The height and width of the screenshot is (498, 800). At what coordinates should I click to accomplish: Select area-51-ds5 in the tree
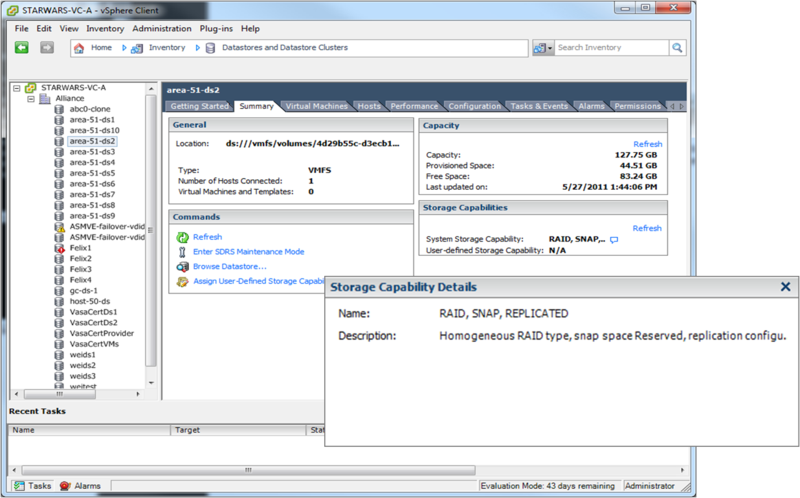[x=92, y=173]
